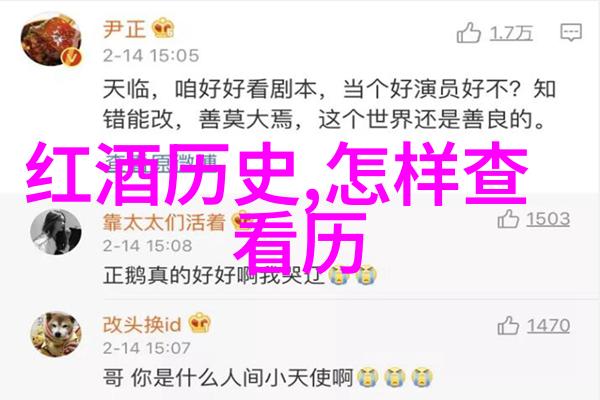
Task: Open 靠太太们活着's avatar photo
Action: point(56,232)
